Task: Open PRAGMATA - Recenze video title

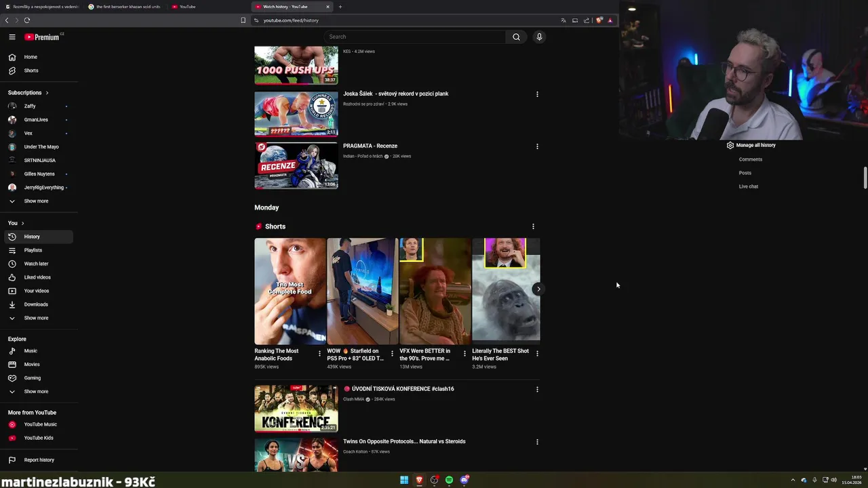Action: pyautogui.click(x=370, y=146)
